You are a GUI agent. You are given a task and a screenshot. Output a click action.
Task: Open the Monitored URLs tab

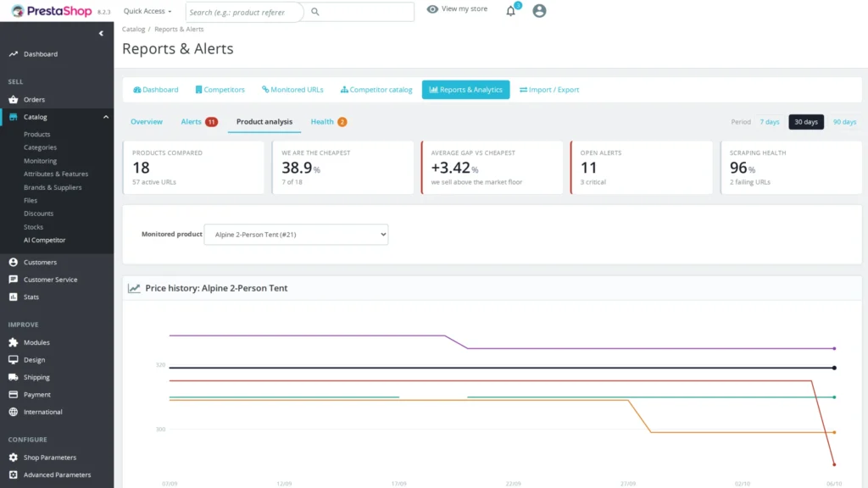coord(292,90)
